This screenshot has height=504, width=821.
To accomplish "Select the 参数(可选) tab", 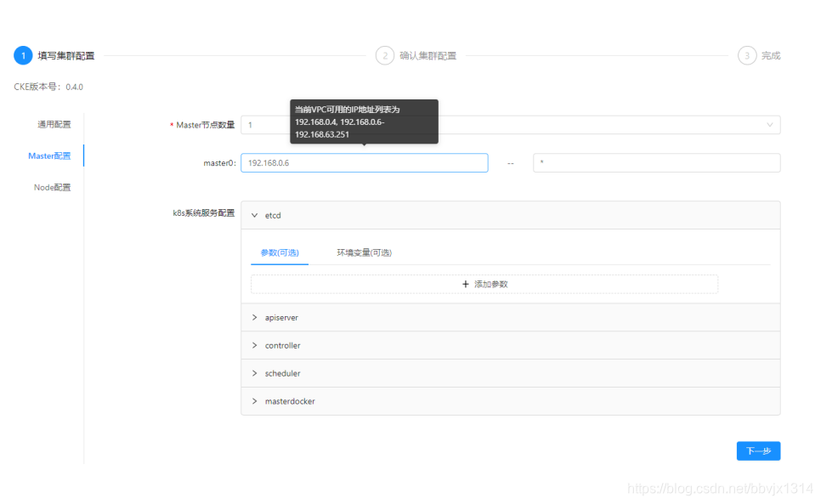I will click(x=279, y=252).
